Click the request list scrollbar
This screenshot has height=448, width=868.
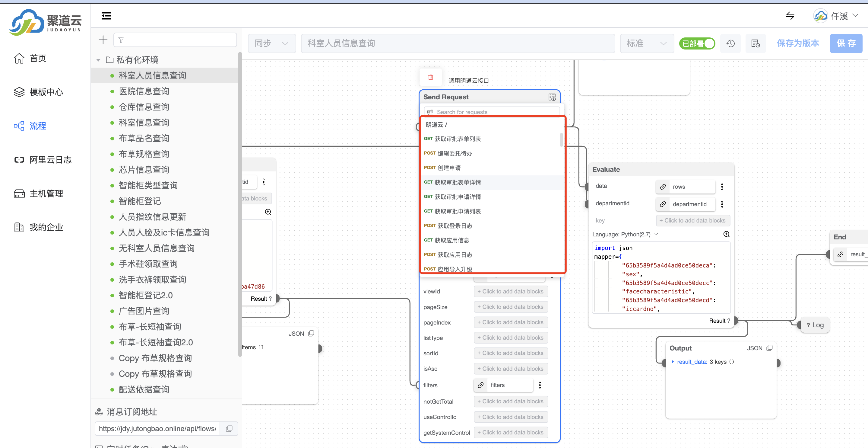coord(561,140)
